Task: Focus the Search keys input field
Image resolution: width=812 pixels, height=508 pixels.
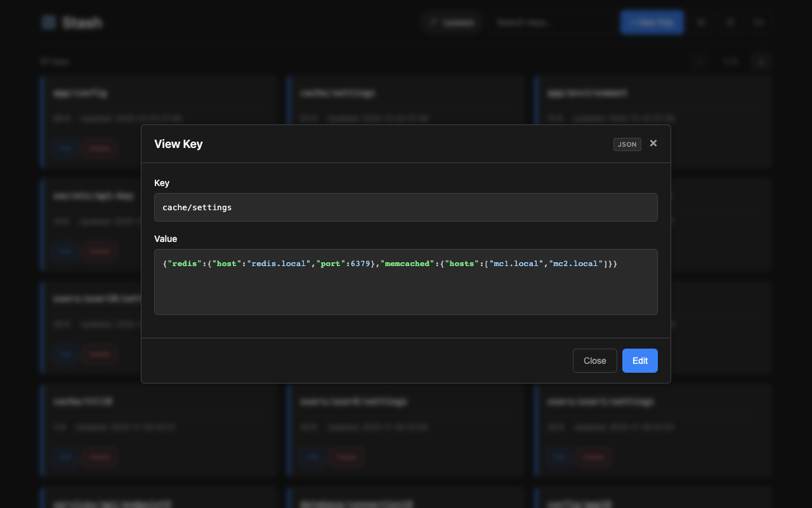Action: point(552,22)
